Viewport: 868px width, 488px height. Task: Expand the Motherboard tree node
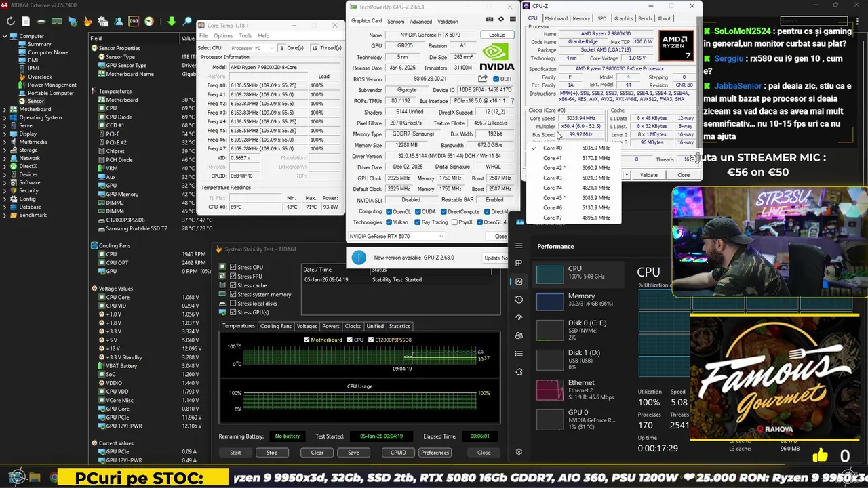click(6, 109)
